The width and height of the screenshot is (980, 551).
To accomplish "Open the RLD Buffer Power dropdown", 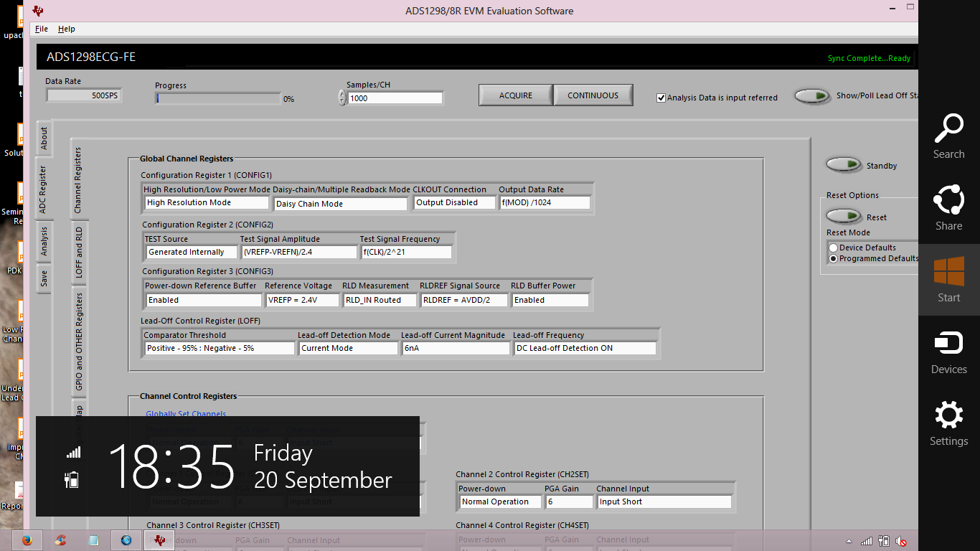I will pyautogui.click(x=550, y=300).
